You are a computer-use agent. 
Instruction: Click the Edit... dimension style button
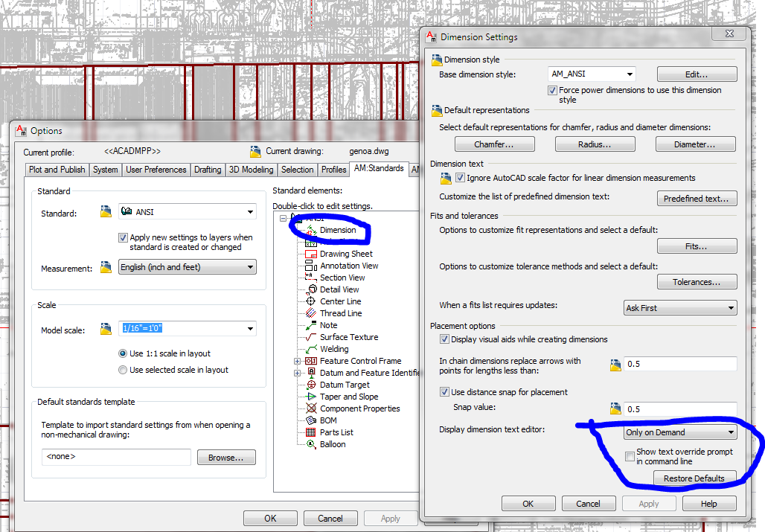[697, 74]
